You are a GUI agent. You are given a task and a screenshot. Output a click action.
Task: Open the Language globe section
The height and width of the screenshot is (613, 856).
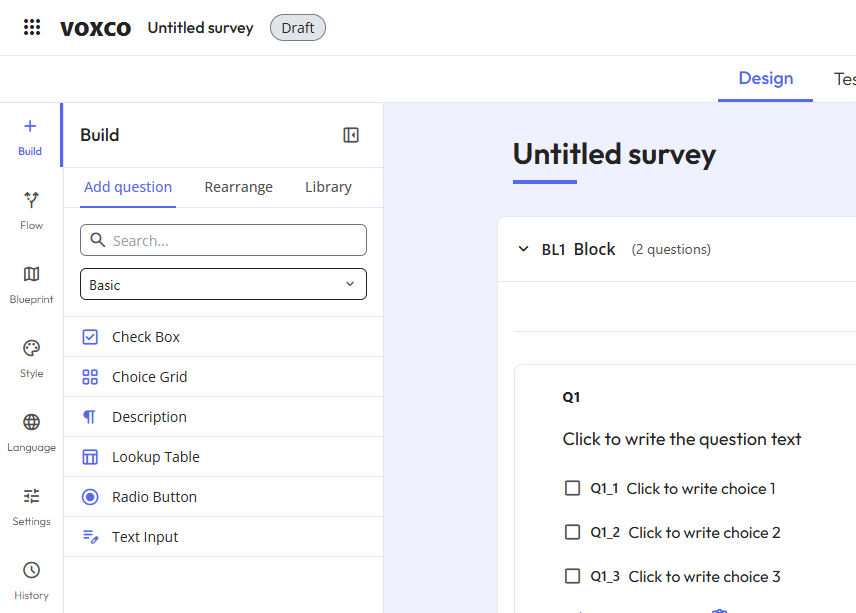pyautogui.click(x=31, y=433)
